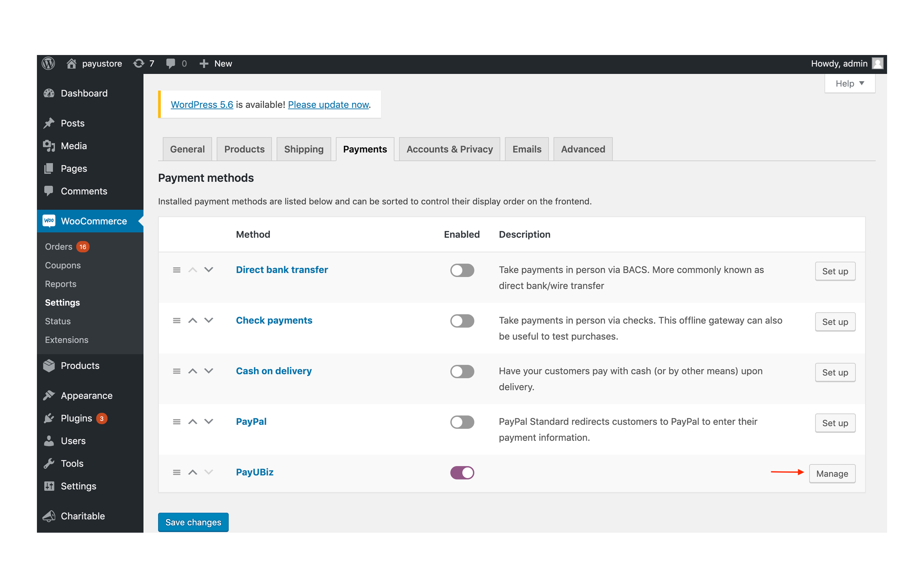
Task: Move Cash on delivery up
Action: click(x=192, y=371)
